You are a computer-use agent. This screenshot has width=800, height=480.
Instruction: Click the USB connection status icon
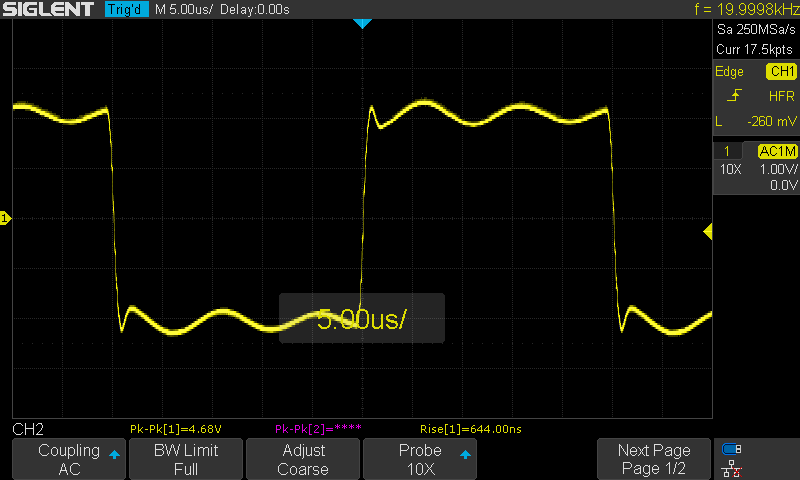[x=732, y=449]
